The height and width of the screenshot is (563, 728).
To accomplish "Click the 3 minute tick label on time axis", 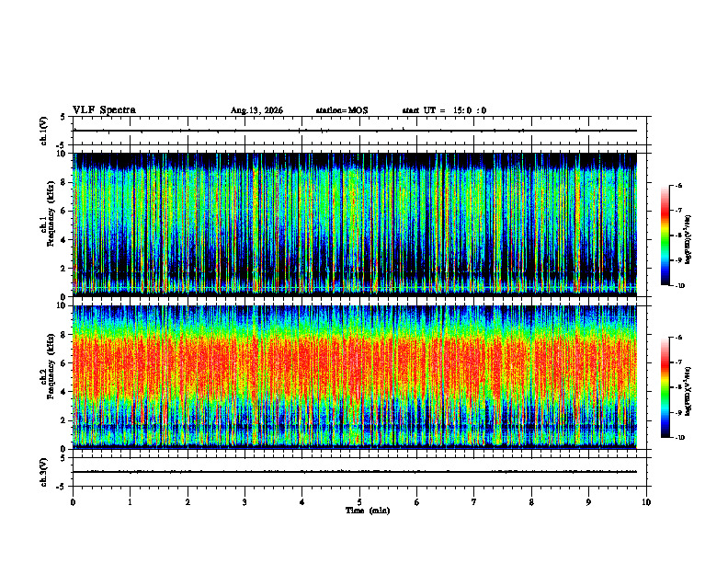I will pos(245,502).
